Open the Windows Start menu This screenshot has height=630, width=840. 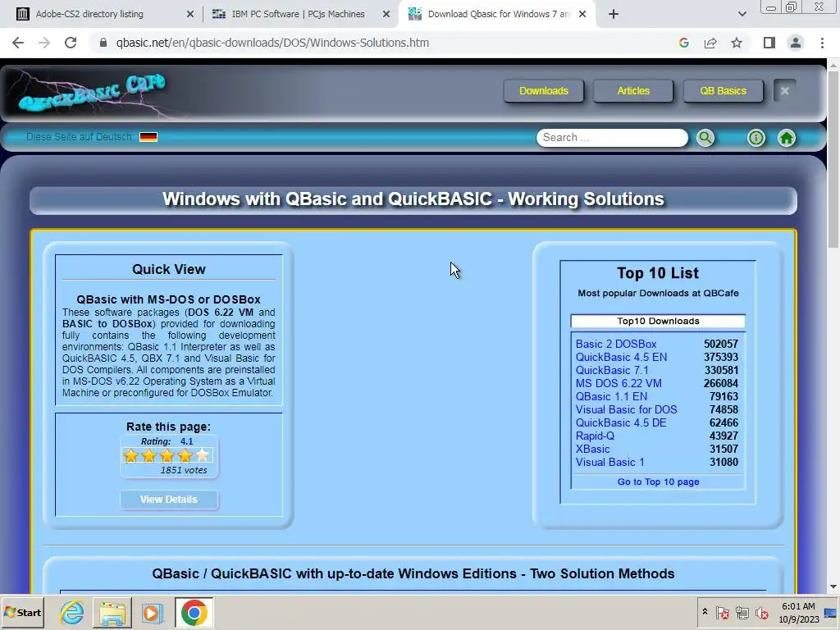(x=22, y=612)
